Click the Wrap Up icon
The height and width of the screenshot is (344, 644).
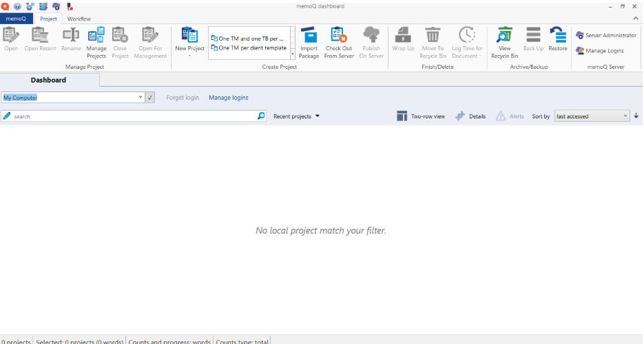403,35
